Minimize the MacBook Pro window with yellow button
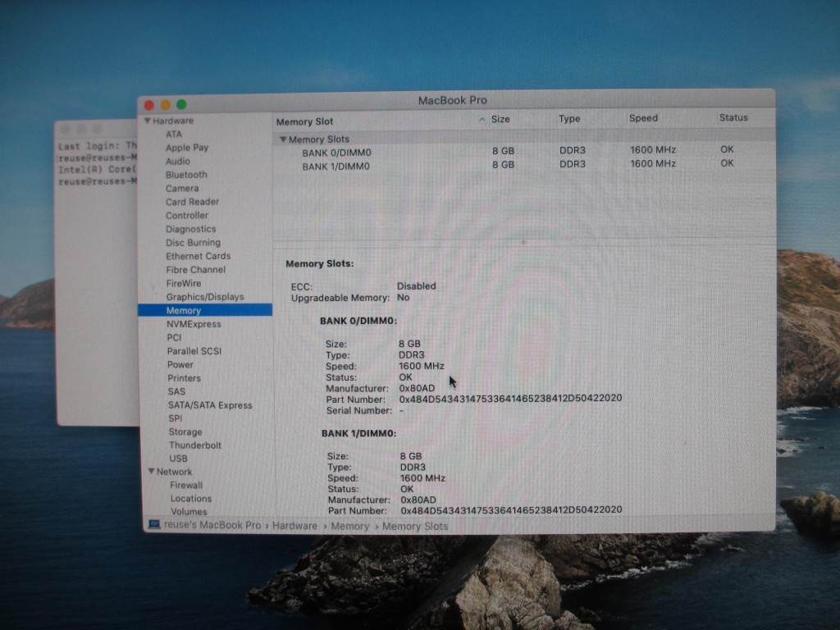840x630 pixels. 166,104
